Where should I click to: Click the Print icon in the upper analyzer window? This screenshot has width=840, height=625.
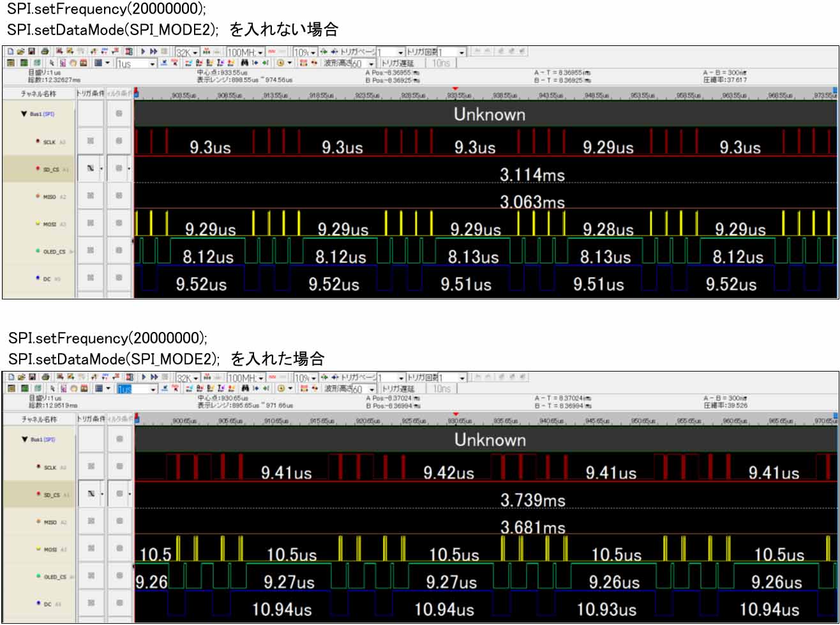pyautogui.click(x=45, y=51)
